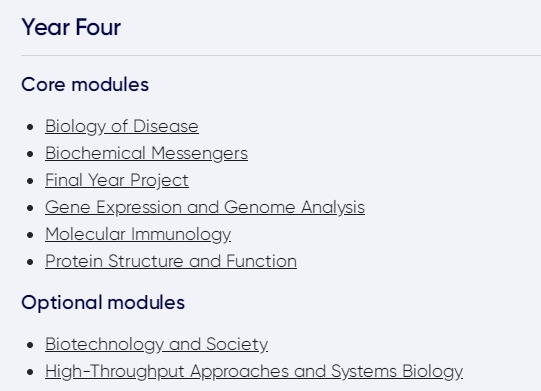
Task: Click the bullet beside Biology of Disease
Action: (x=30, y=127)
